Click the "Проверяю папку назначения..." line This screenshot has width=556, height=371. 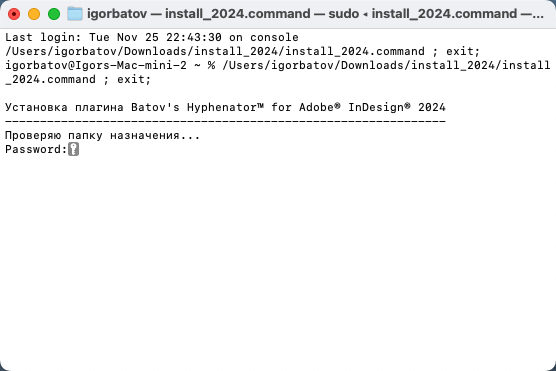pyautogui.click(x=102, y=135)
